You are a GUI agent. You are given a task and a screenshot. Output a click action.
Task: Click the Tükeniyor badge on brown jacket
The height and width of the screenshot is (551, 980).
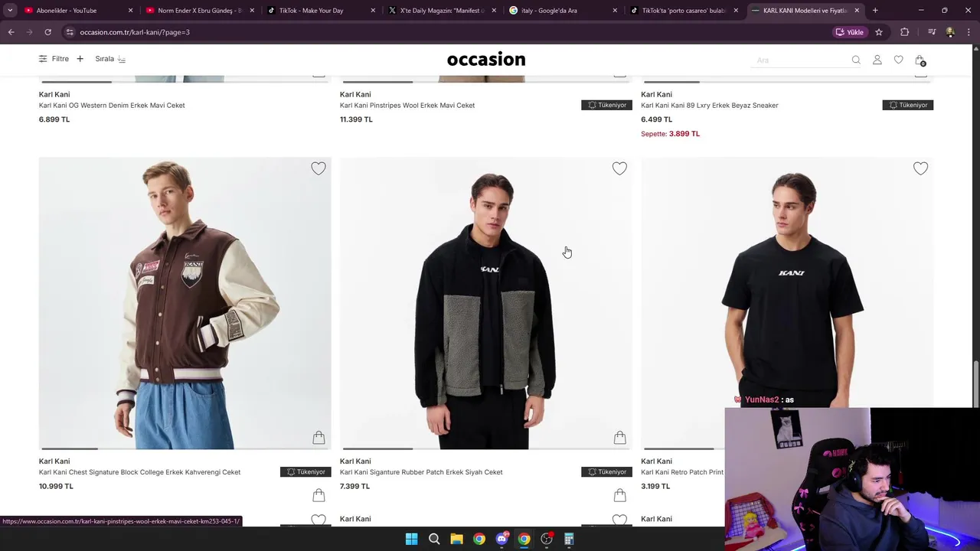pos(305,472)
